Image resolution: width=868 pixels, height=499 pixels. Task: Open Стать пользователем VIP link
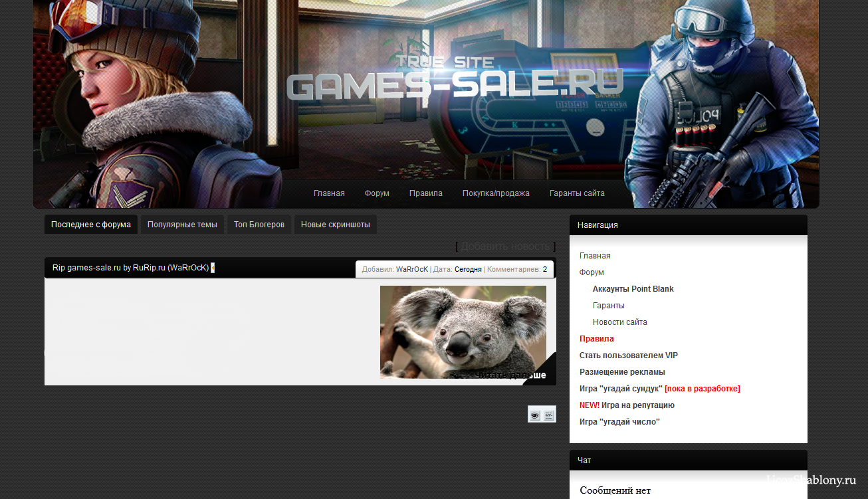click(629, 355)
